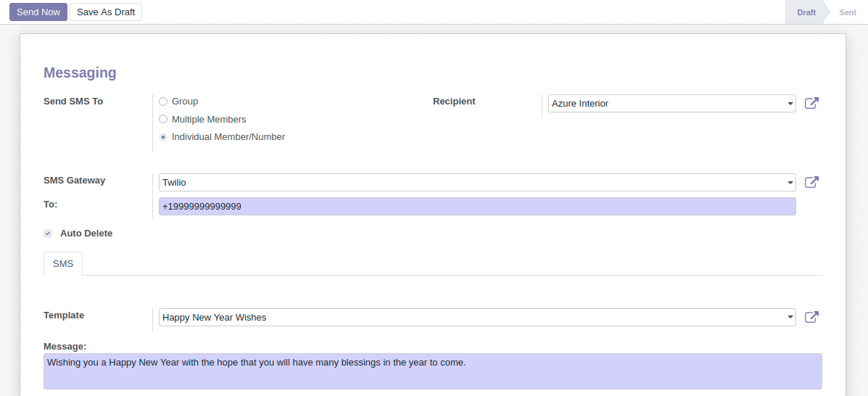Viewport: 868px width, 396px height.
Task: Select Individual Member/Number radio option
Action: (163, 137)
